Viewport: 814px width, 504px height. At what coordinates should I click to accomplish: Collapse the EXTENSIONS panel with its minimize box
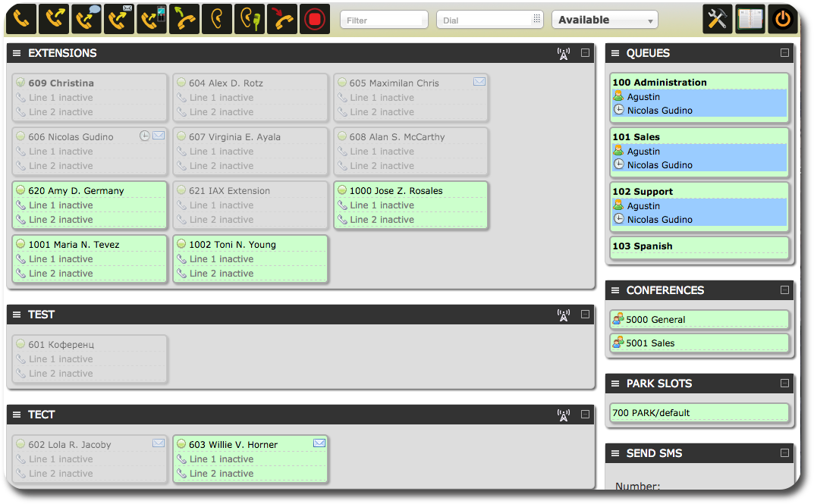[585, 53]
